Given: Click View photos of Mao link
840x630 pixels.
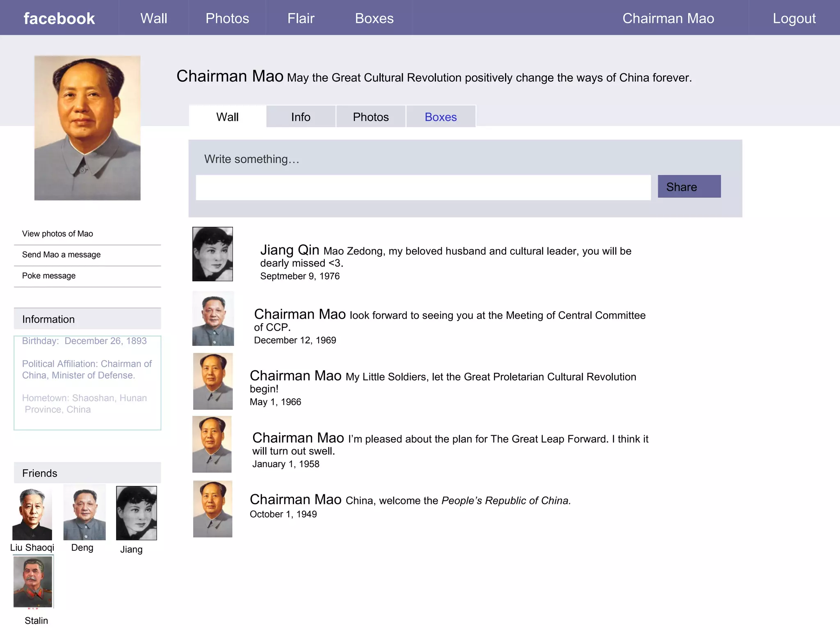Looking at the screenshot, I should pyautogui.click(x=57, y=234).
